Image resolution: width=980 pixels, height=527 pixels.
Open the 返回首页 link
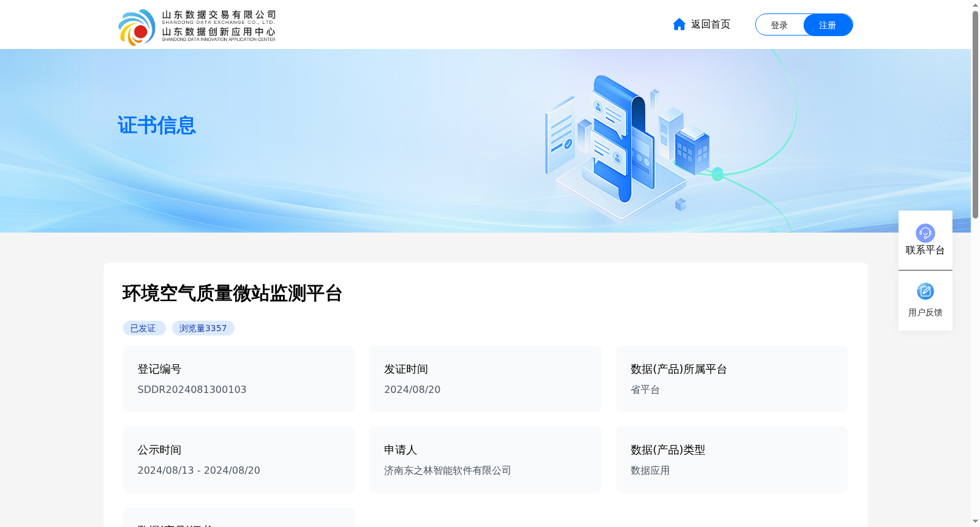coord(710,24)
